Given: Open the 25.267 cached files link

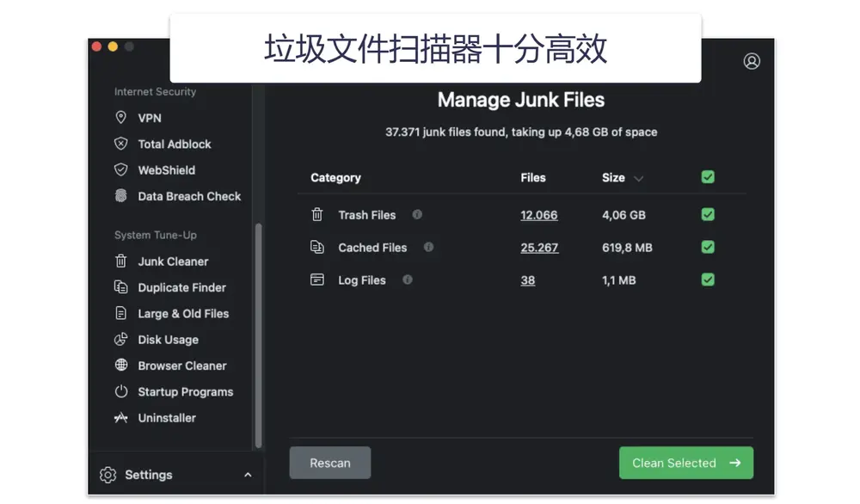Looking at the screenshot, I should click(539, 248).
